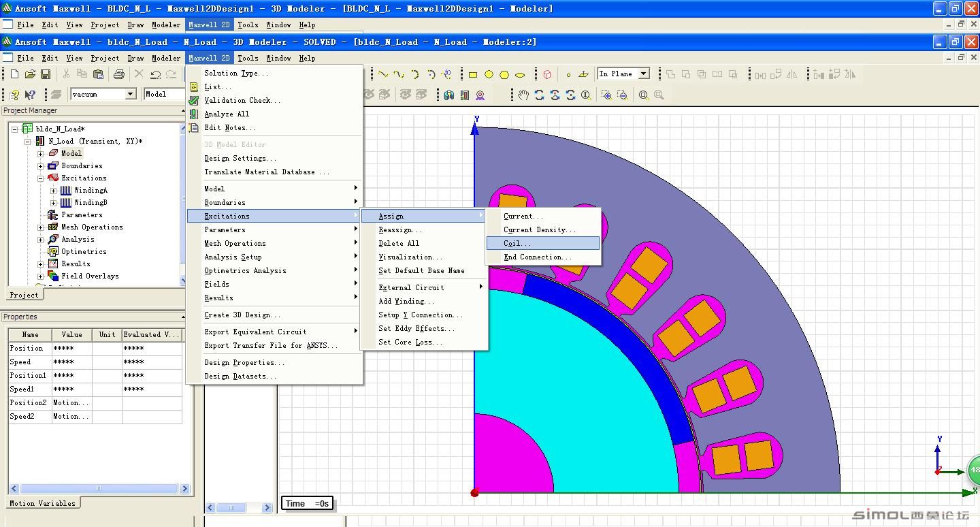980x527 pixels.
Task: Open Set Core Loss... menu entry
Action: click(424, 342)
